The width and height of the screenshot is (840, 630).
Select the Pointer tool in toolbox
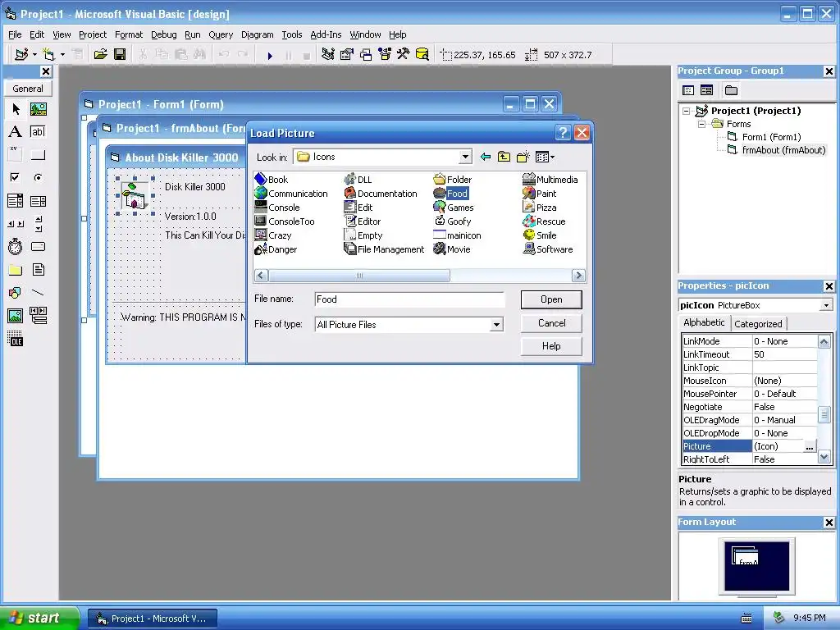[x=16, y=109]
